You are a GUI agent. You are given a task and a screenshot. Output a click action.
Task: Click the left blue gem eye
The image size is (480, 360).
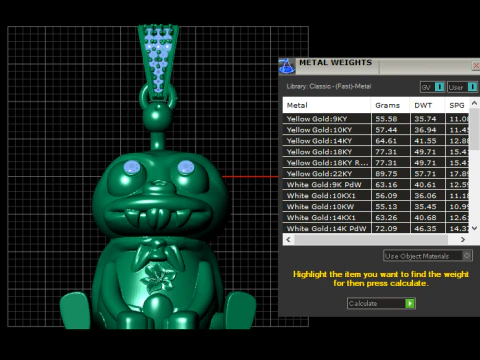click(x=132, y=167)
